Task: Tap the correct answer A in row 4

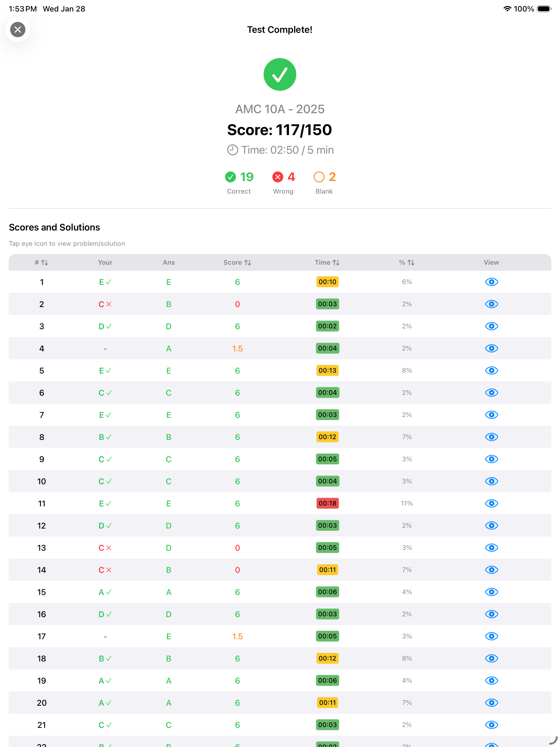Action: 168,349
